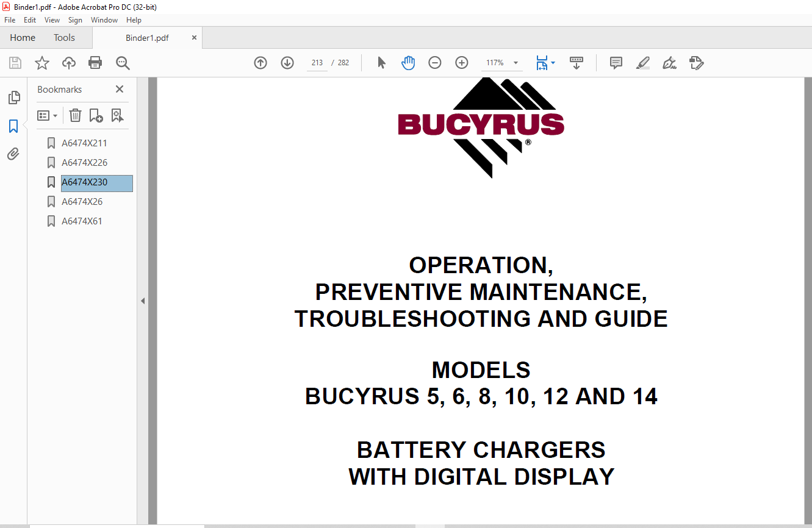Image resolution: width=812 pixels, height=528 pixels.
Task: Open the sign document pen tool
Action: point(670,63)
